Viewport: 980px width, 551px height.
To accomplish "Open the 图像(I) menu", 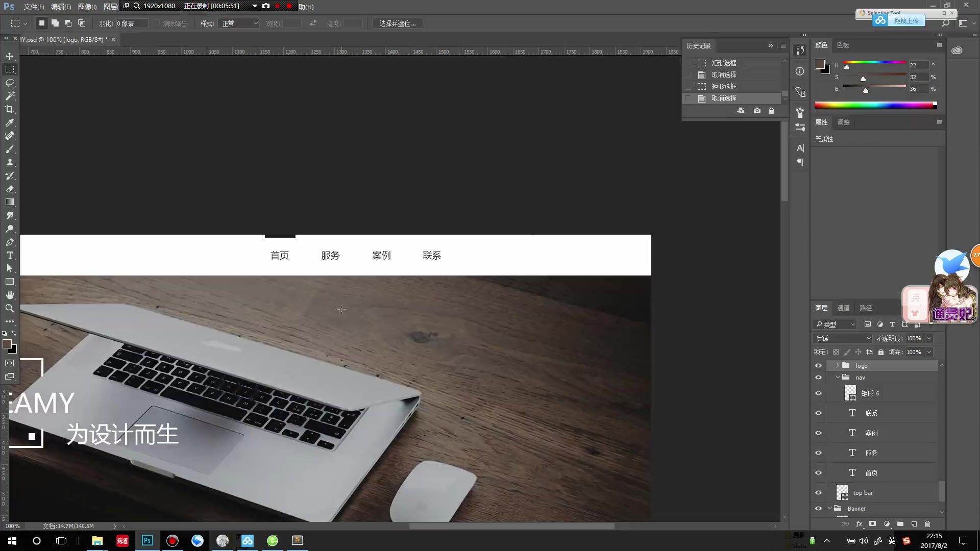I will (x=87, y=7).
